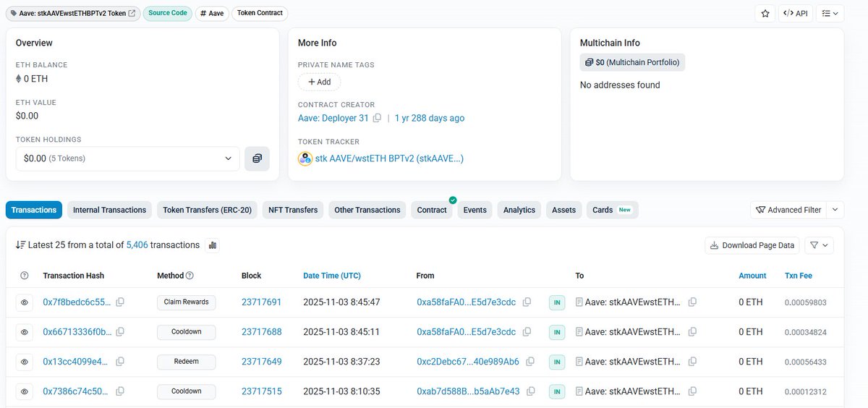
Task: Click the Redeem method badge
Action: [x=187, y=362]
